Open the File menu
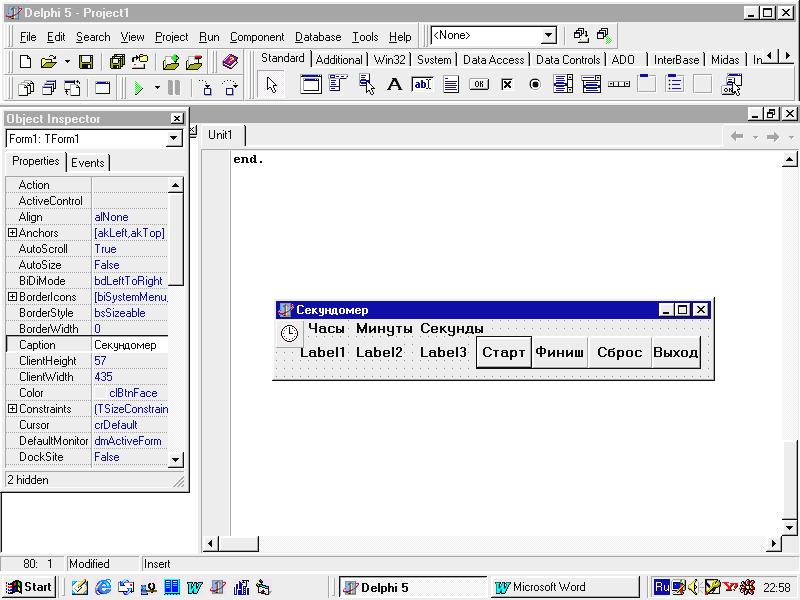 point(28,37)
